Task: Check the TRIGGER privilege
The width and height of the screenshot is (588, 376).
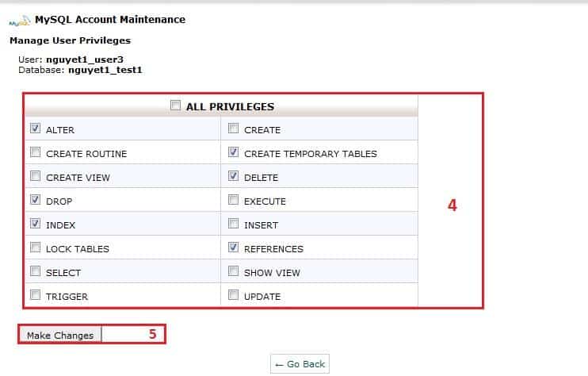Action: point(35,295)
